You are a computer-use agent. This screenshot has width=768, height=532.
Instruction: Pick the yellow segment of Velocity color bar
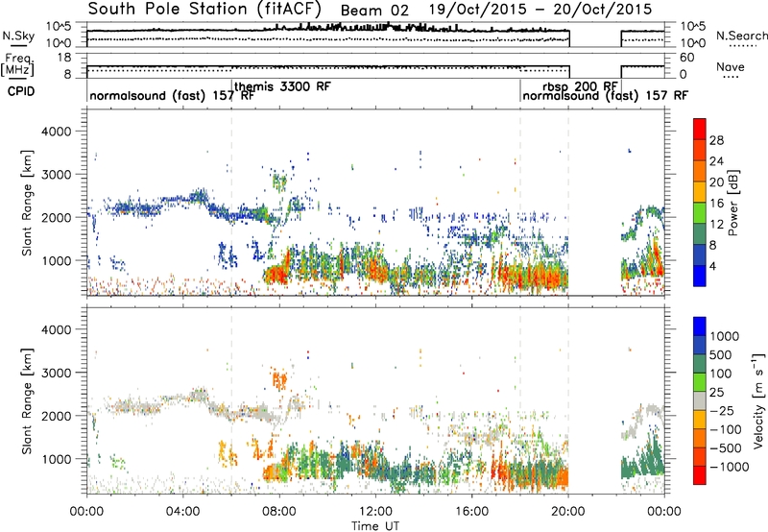tap(699, 420)
